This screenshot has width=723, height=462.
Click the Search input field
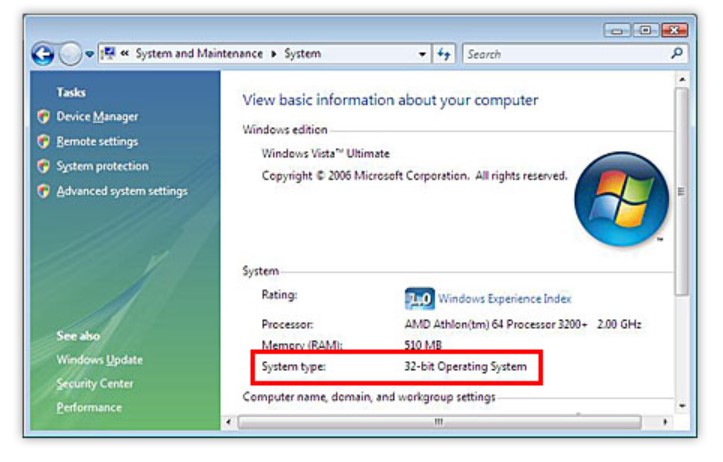(x=575, y=54)
